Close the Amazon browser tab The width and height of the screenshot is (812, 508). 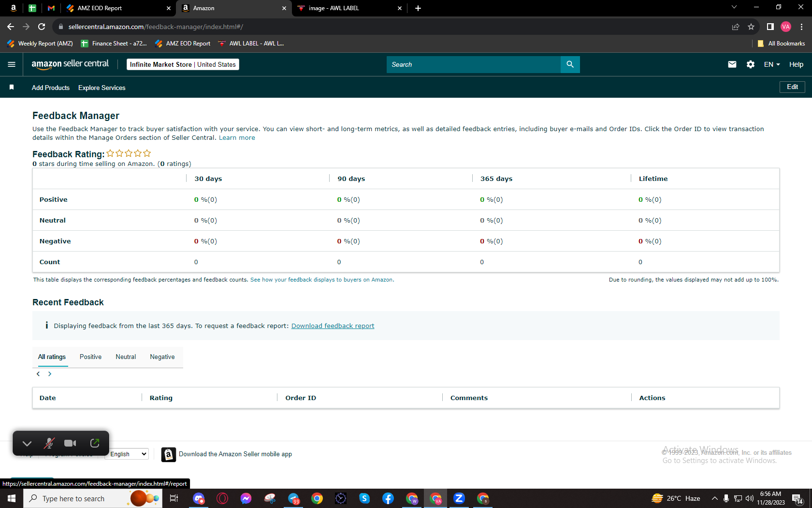[284, 8]
